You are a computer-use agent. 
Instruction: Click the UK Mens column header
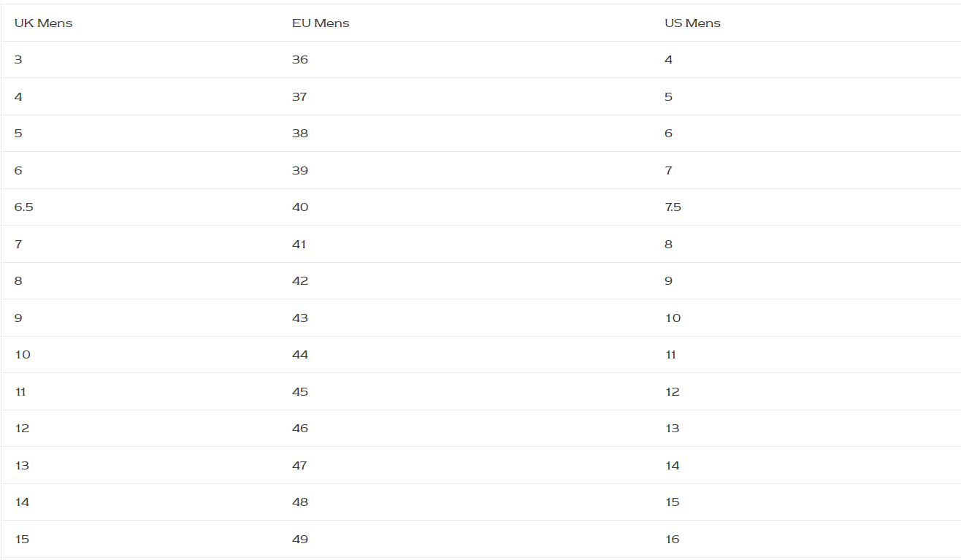coord(43,23)
